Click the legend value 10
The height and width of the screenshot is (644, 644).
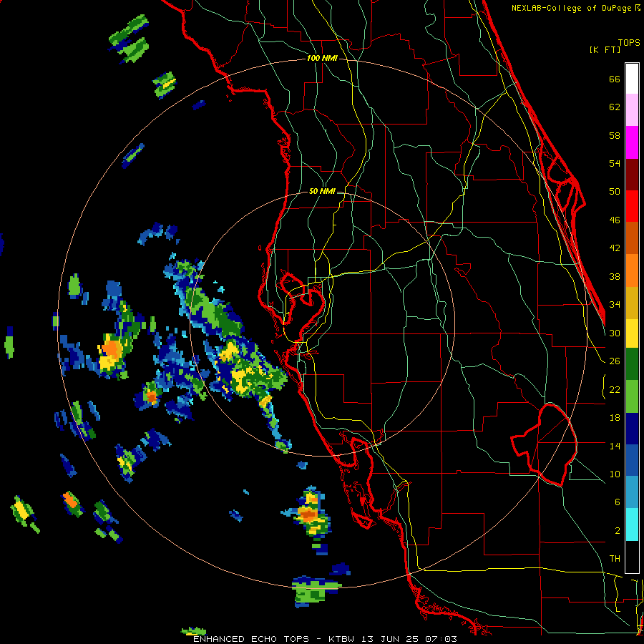point(615,474)
